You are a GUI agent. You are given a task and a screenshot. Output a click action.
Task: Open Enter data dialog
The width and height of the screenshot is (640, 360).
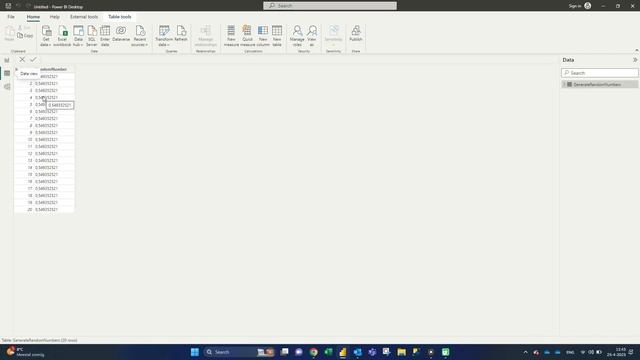(105, 36)
